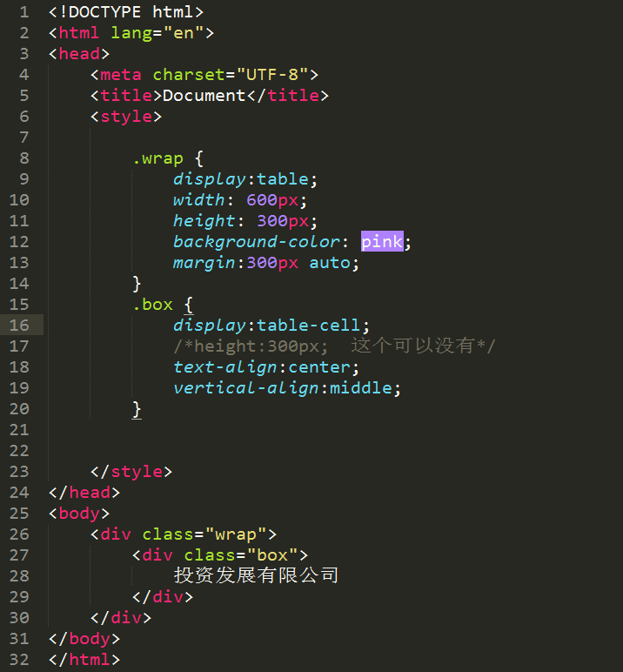
Task: Click line number 12 in the gutter
Action: coord(19,242)
